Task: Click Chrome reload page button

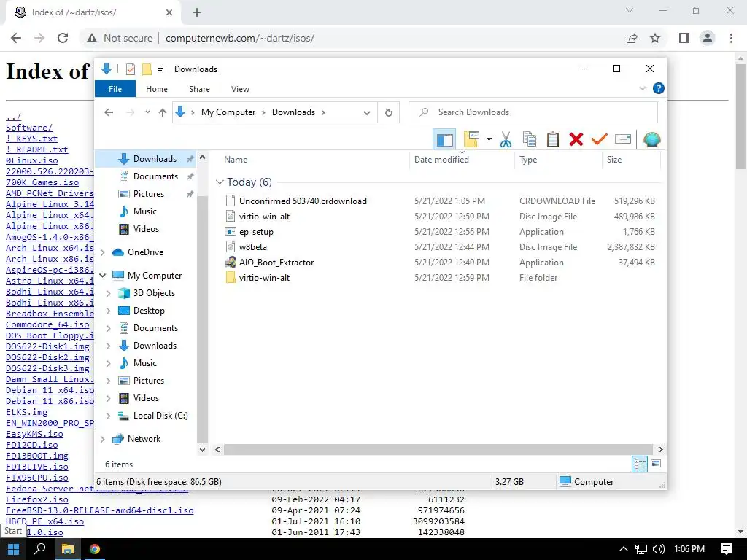Action: [63, 38]
